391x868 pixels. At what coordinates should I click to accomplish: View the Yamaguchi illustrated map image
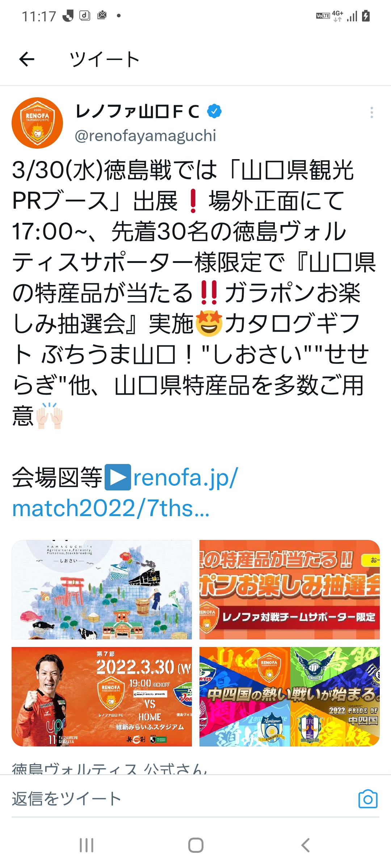pyautogui.click(x=102, y=590)
